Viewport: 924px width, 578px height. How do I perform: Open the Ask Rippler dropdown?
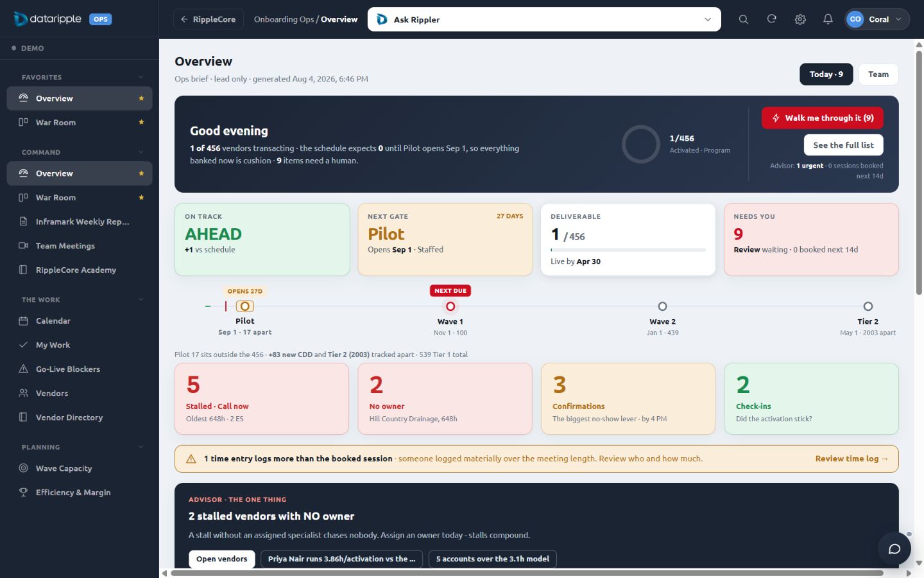click(544, 19)
